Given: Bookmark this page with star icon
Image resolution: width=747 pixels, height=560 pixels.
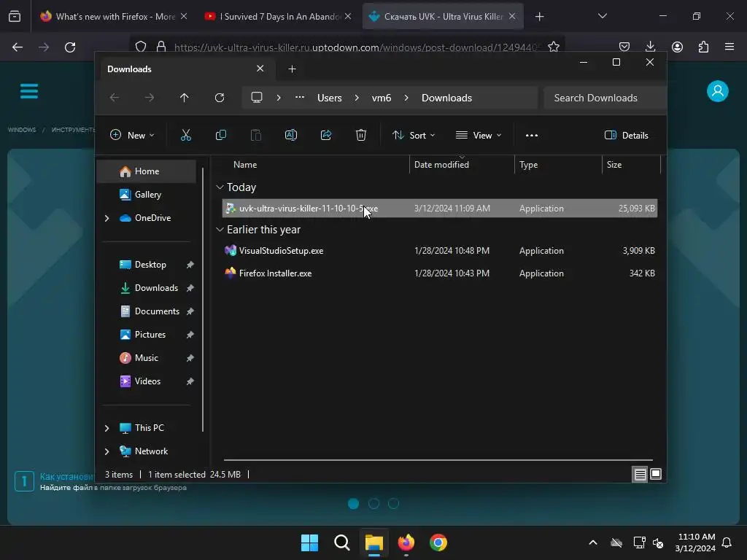Looking at the screenshot, I should point(553,47).
